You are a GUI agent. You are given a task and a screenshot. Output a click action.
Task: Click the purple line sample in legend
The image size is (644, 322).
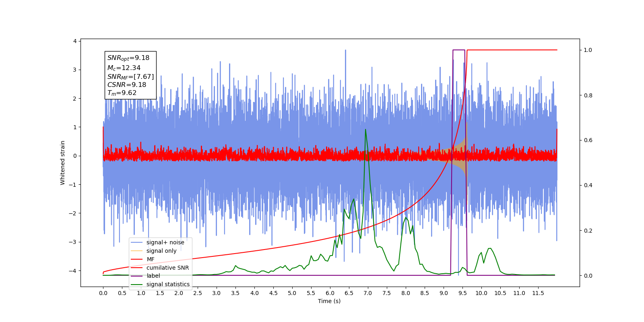pos(137,276)
